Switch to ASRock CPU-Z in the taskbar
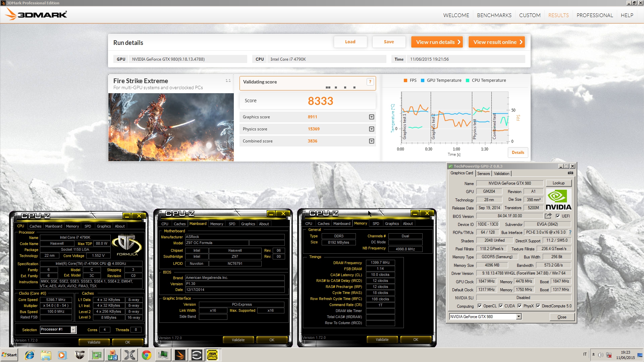The width and height of the screenshot is (644, 362). tap(212, 355)
